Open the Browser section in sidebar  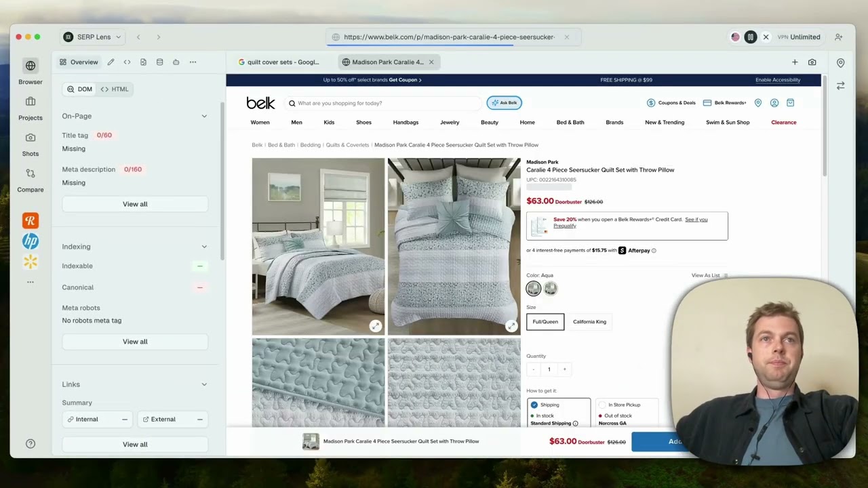pos(31,72)
